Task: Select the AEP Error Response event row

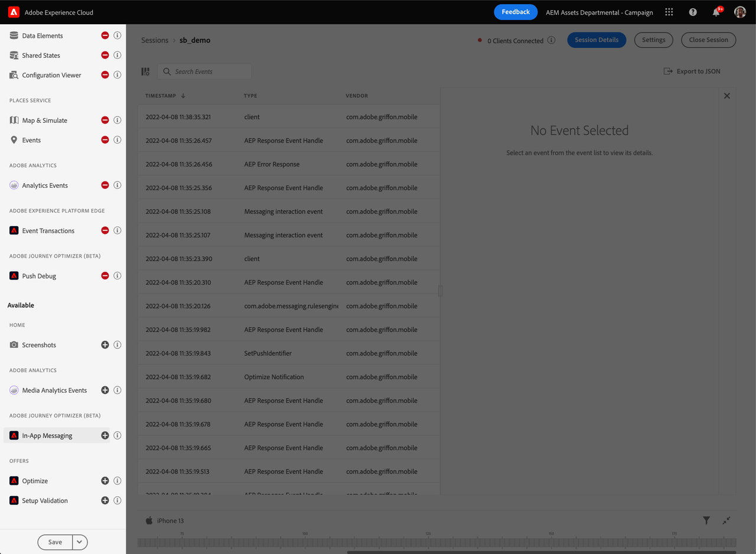Action: [289, 164]
